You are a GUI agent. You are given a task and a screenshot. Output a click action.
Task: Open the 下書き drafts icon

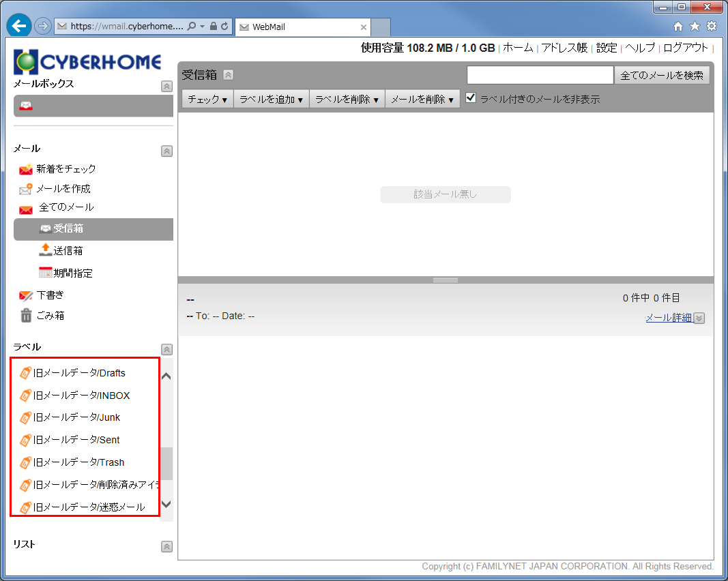click(26, 295)
